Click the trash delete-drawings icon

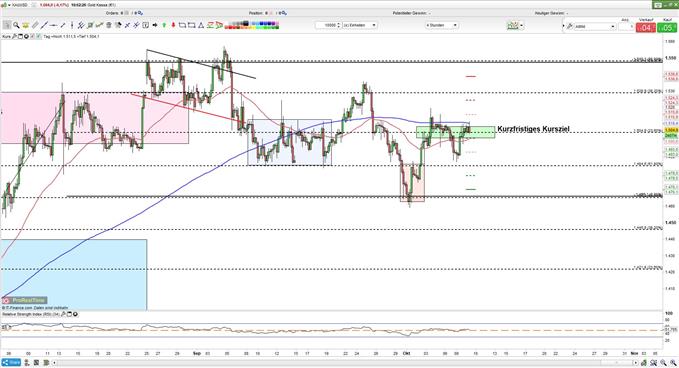109,25
